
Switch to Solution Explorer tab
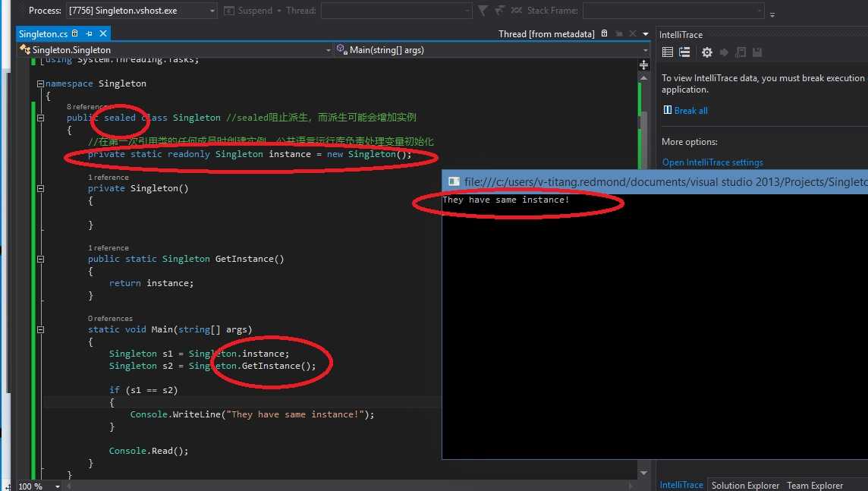point(745,486)
